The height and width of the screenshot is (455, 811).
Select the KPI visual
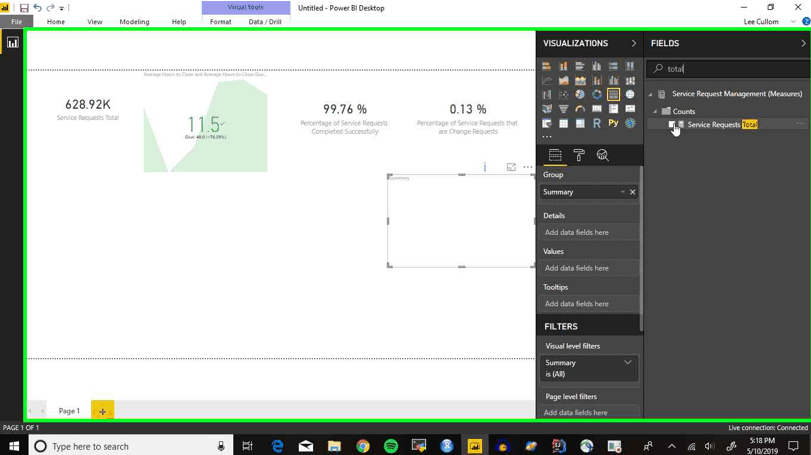coord(630,109)
